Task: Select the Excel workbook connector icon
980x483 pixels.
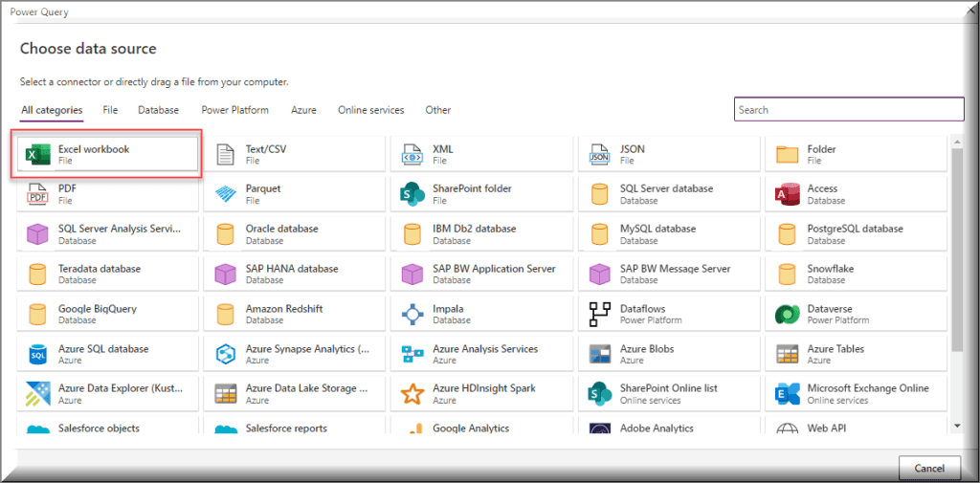Action: tap(37, 154)
